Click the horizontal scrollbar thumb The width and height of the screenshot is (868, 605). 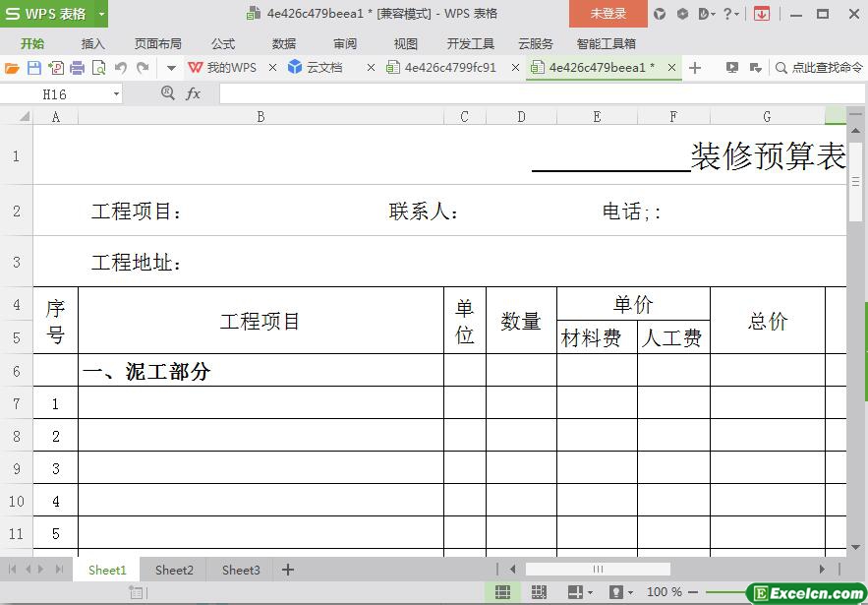coord(598,569)
